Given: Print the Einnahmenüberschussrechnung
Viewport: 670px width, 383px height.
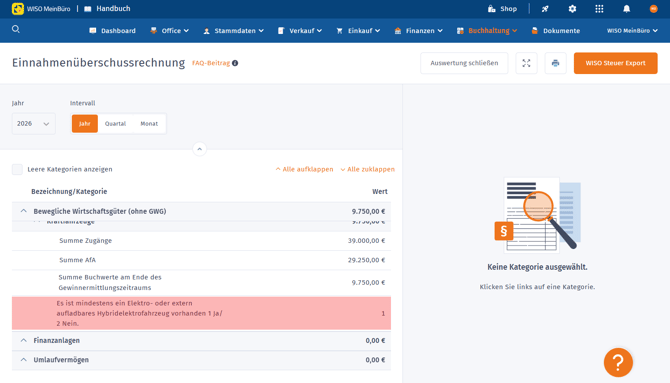Looking at the screenshot, I should click(x=555, y=63).
